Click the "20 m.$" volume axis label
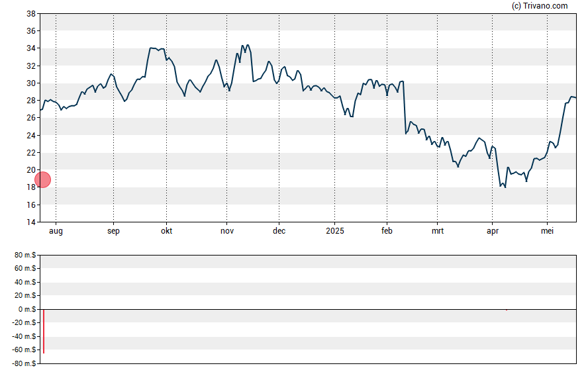Screen dimensions: 588x374 (x=25, y=295)
